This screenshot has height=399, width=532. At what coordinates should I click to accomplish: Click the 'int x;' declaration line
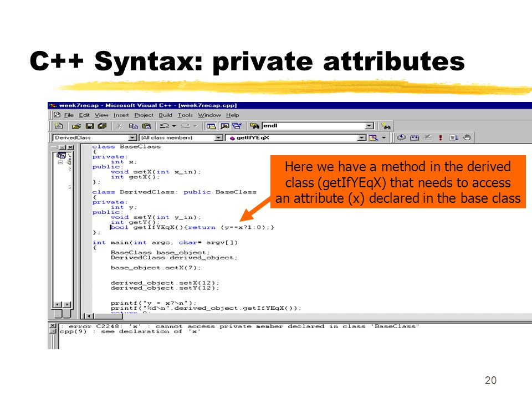124,162
